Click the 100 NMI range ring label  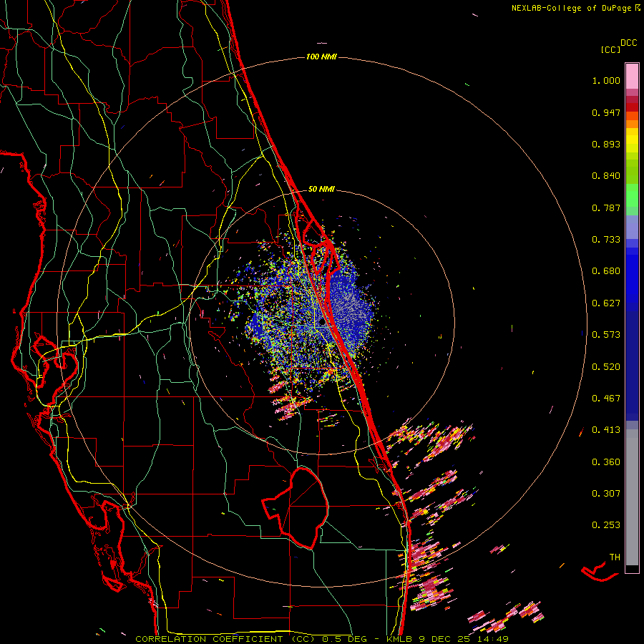point(321,57)
